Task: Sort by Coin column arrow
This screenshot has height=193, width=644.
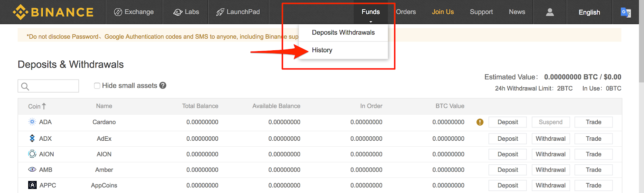Action: pyautogui.click(x=44, y=106)
